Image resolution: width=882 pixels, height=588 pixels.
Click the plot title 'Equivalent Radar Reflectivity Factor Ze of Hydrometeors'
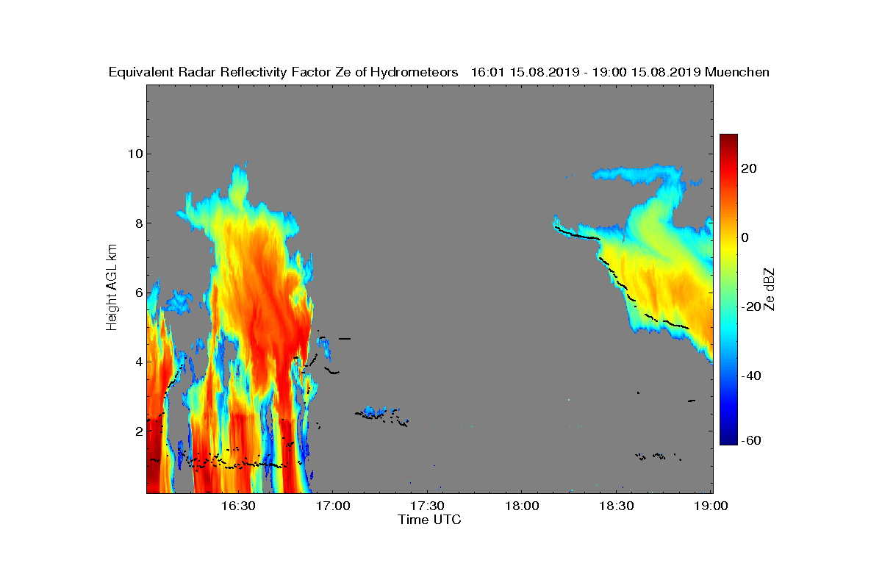click(x=284, y=72)
